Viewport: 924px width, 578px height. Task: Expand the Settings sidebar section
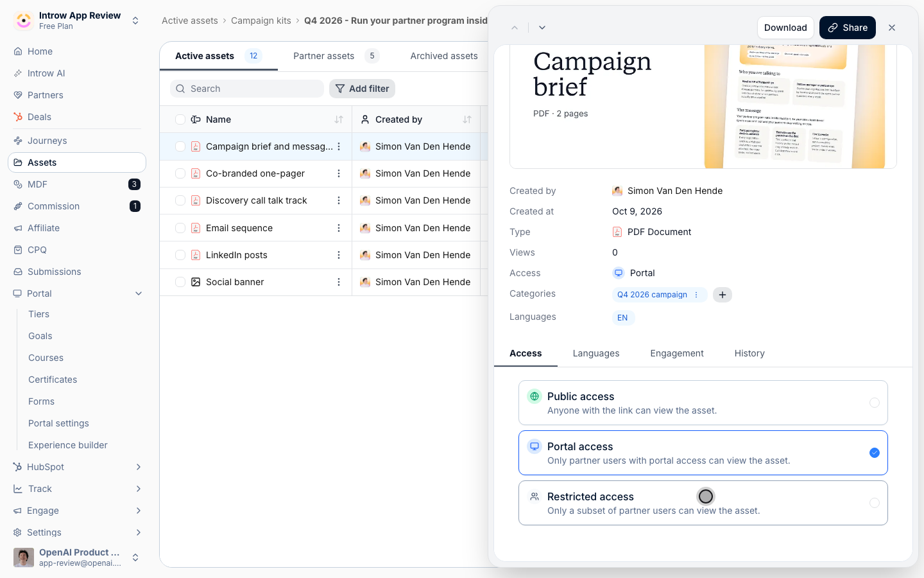139,532
